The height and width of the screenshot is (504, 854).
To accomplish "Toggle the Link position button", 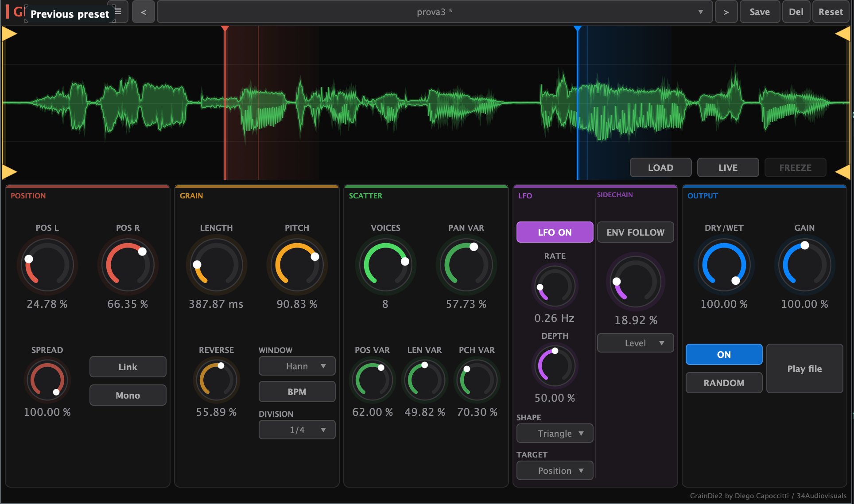I will 128,367.
